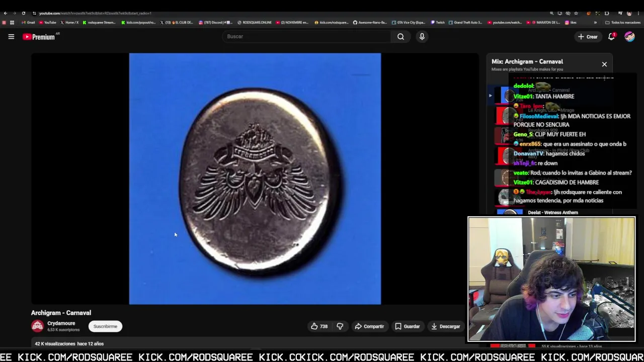Zoom page with address bar magnifier icon
Screen dimensions: 644x362
pos(552,13)
